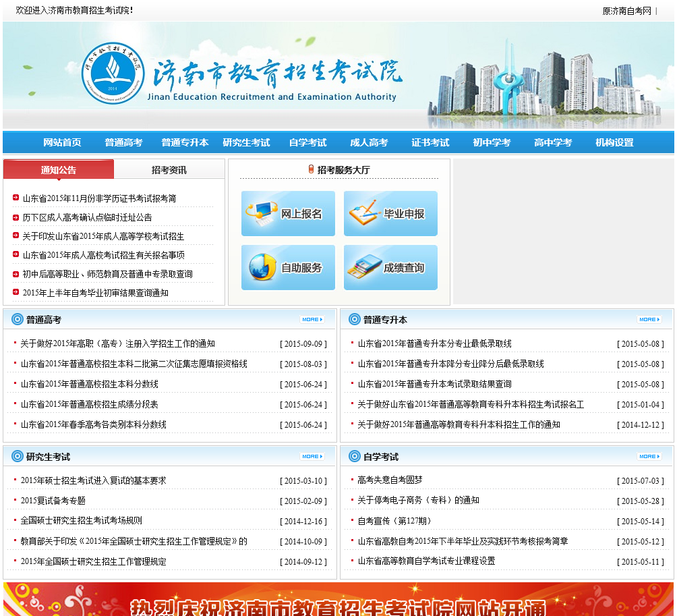Open 高考失意自考圆梦 article
The height and width of the screenshot is (616, 677).
[x=390, y=480]
